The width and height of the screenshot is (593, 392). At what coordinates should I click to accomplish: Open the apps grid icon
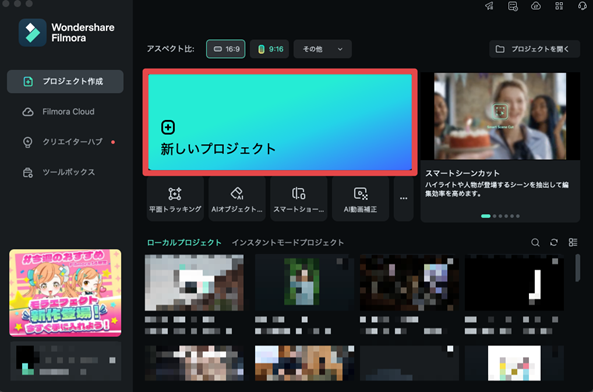tap(559, 6)
